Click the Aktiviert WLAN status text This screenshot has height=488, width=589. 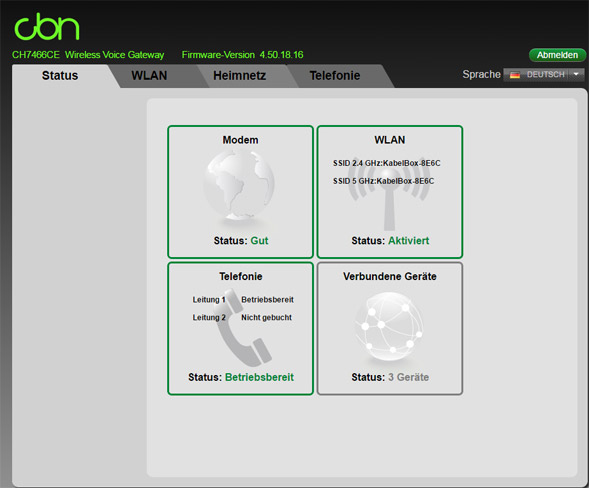(409, 241)
